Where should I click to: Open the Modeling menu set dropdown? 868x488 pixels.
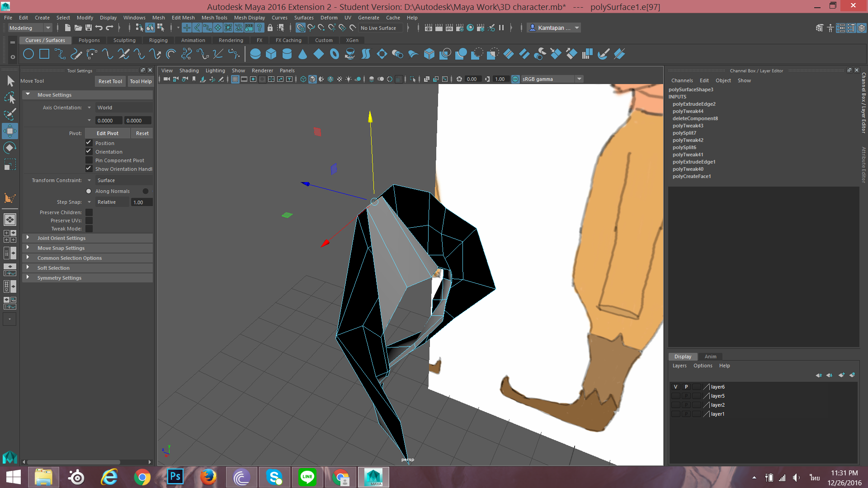coord(30,28)
